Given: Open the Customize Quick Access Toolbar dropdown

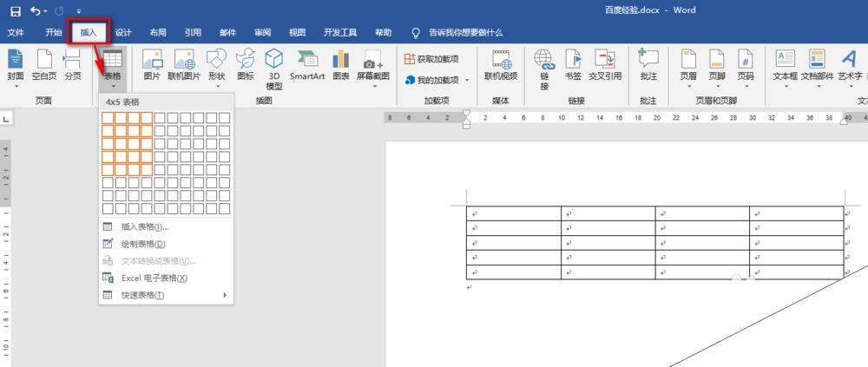Looking at the screenshot, I should pyautogui.click(x=79, y=11).
